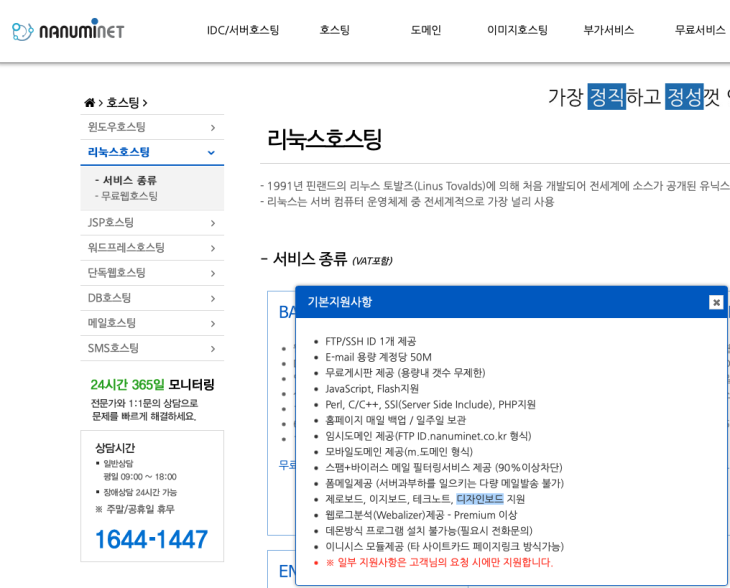Screen dimensions: 730x588
Task: Select the 서비스 종류 submenu link
Action: pyautogui.click(x=129, y=180)
